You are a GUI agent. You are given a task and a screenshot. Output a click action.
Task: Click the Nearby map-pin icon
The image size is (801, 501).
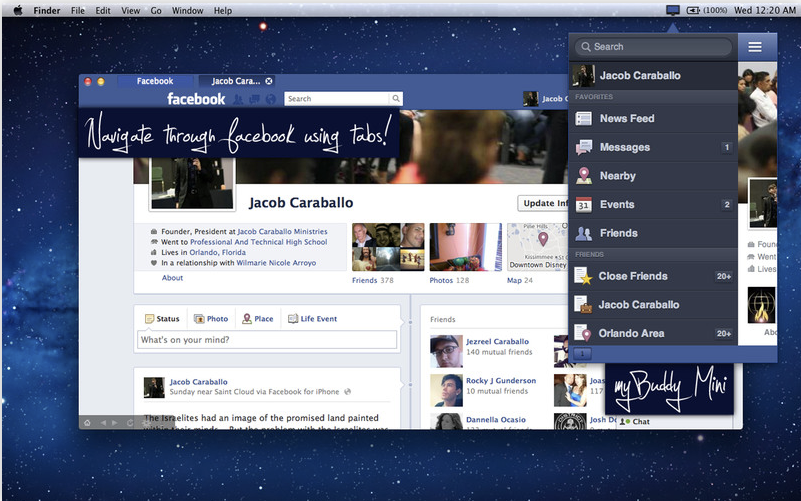[x=583, y=176]
